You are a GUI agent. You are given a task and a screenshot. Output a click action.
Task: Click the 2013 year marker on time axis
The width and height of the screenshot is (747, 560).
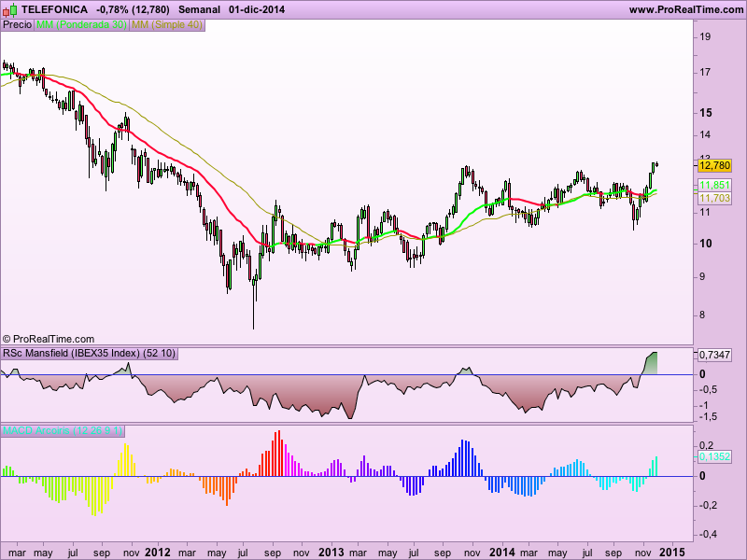click(x=331, y=552)
